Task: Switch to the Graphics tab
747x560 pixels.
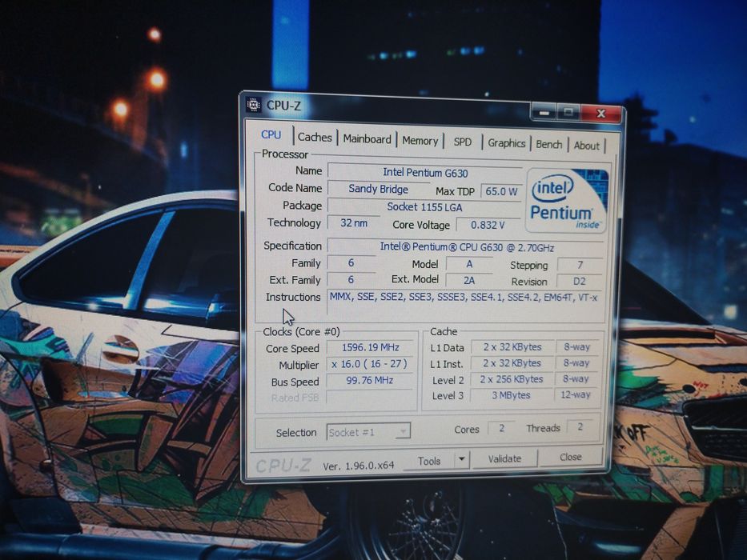Action: coord(507,143)
